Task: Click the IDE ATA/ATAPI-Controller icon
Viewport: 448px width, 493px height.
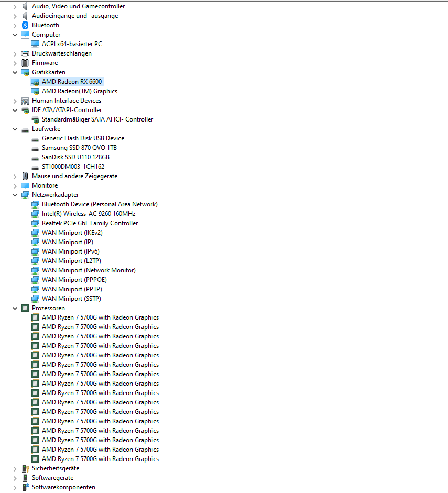Action: [25, 110]
